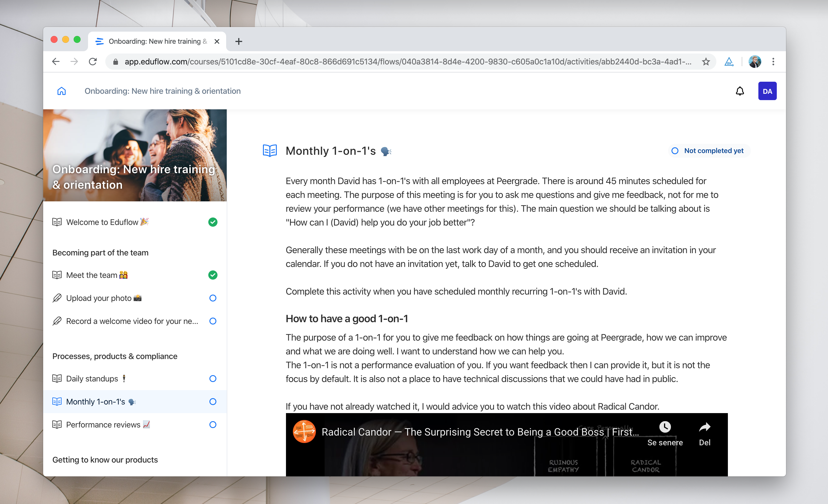Open a new browser tab
The image size is (828, 504).
(239, 41)
